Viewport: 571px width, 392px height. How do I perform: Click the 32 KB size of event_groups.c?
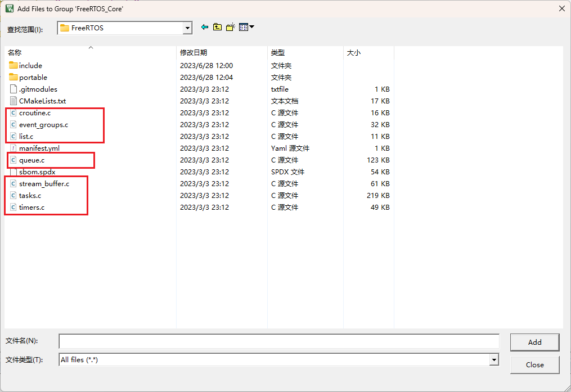click(380, 124)
